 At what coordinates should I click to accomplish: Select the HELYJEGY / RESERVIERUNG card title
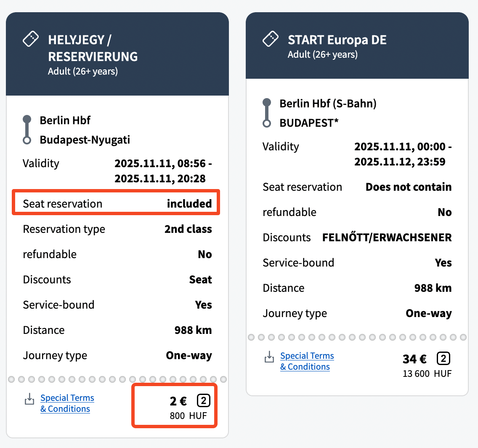pyautogui.click(x=93, y=48)
